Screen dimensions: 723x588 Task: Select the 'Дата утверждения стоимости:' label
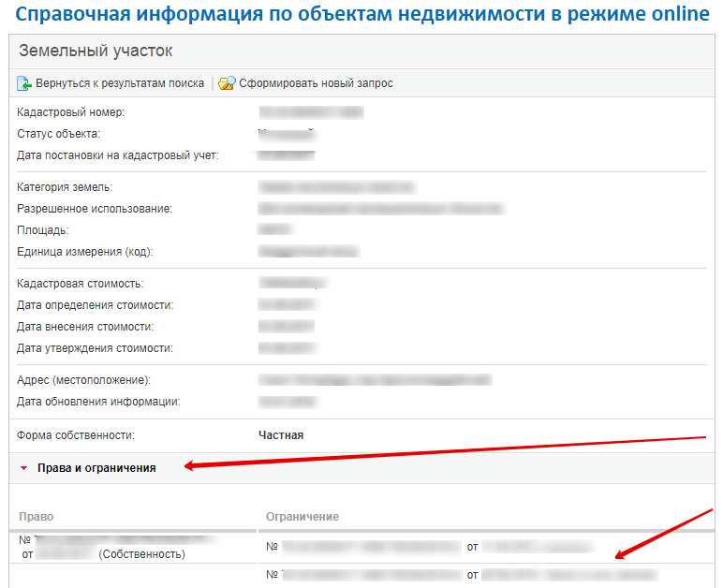(95, 348)
